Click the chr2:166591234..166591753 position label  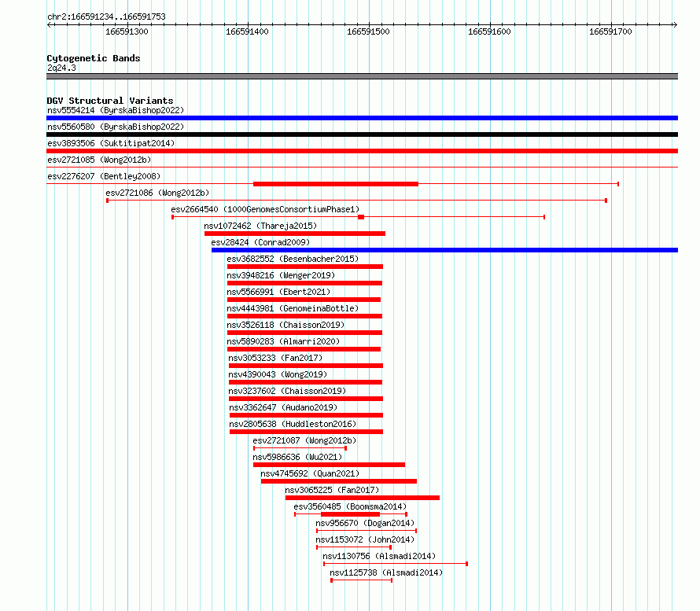[x=106, y=17]
